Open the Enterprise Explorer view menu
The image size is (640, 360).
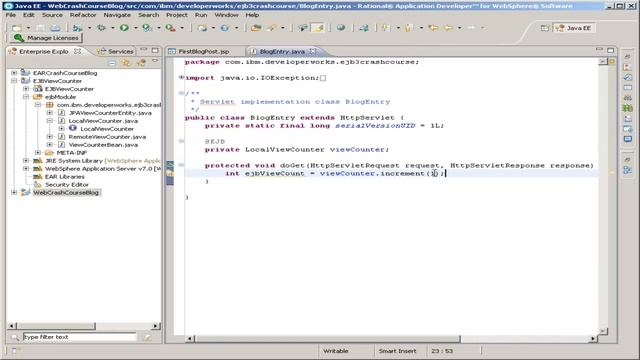[155, 61]
